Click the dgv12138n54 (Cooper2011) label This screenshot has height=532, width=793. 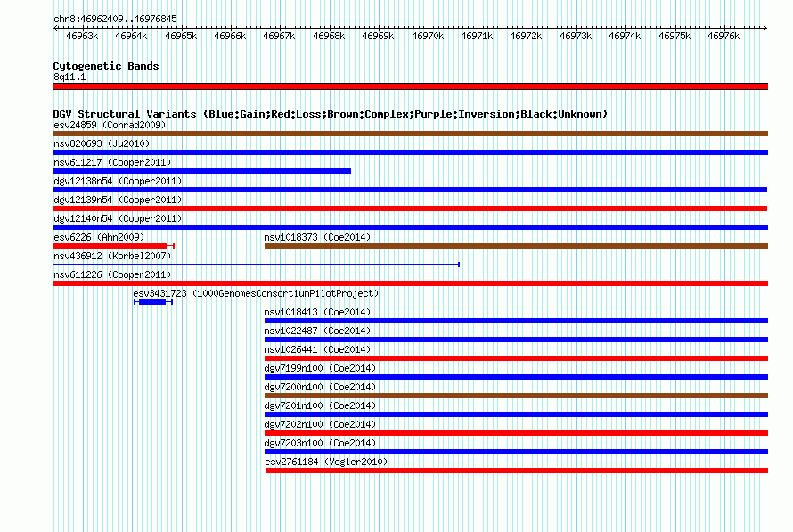point(118,181)
